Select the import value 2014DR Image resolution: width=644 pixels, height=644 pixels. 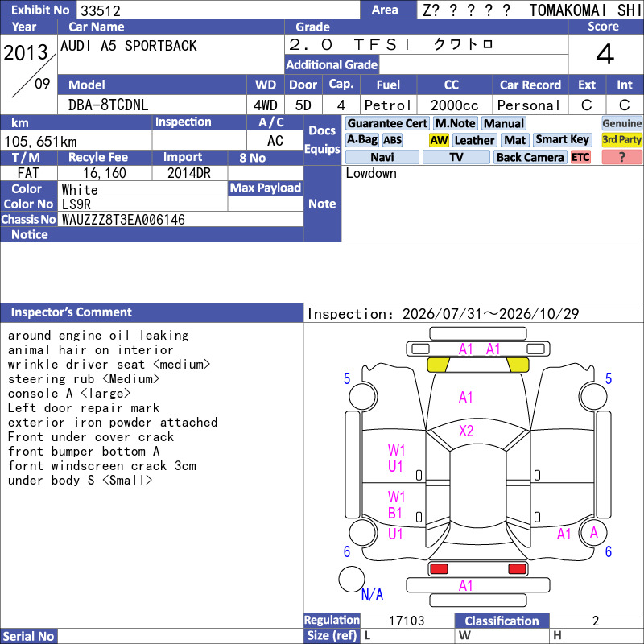pyautogui.click(x=189, y=173)
